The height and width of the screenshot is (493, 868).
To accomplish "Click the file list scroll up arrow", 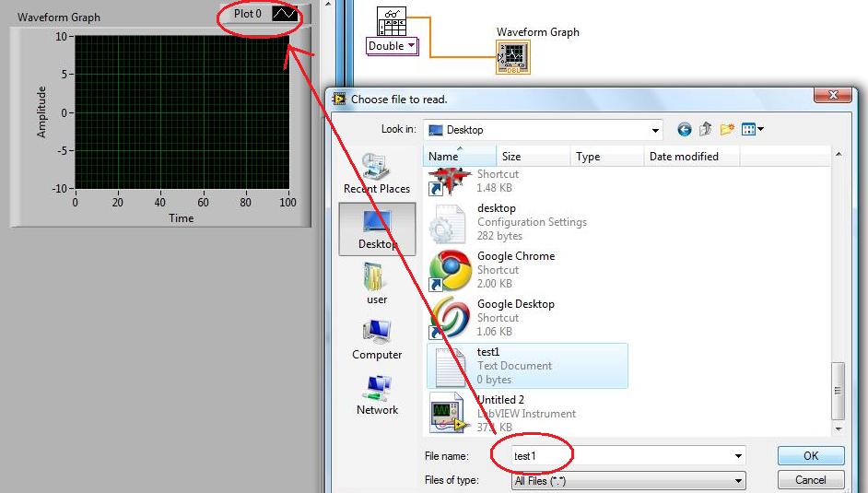I will tap(839, 155).
